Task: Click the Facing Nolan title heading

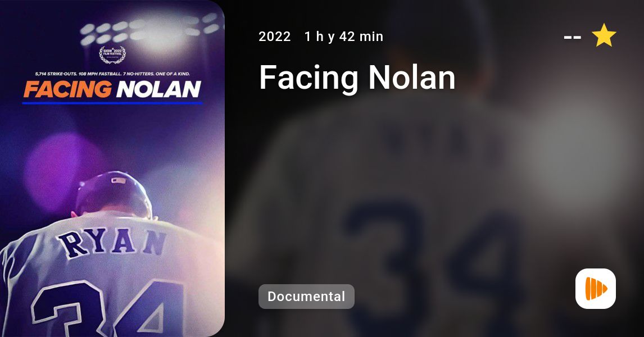Action: coord(357,77)
